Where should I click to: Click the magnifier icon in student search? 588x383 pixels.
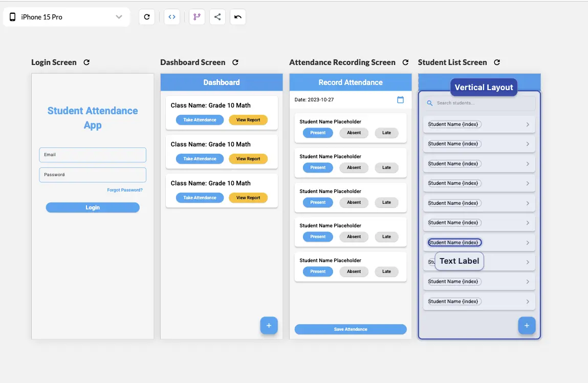430,103
